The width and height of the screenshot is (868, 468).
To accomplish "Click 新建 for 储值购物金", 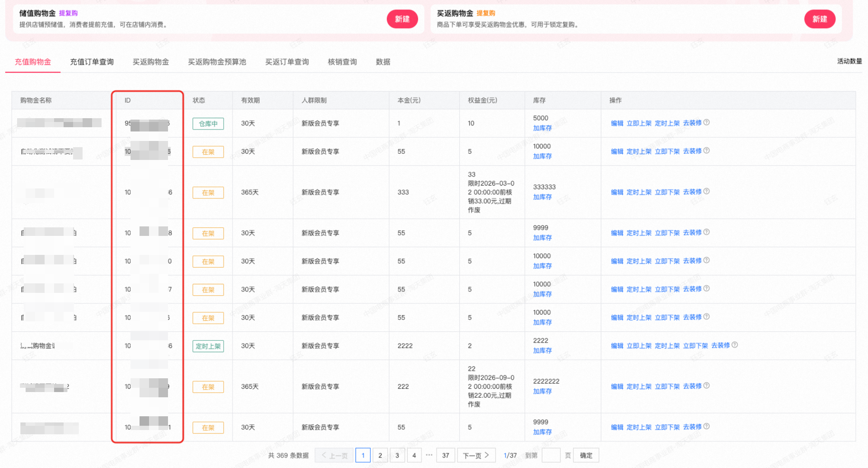I will tap(402, 19).
